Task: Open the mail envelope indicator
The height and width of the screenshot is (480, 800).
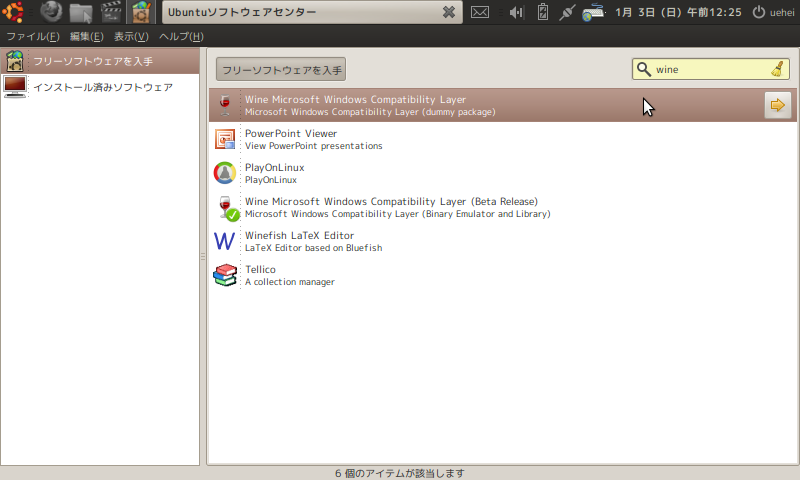Action: pyautogui.click(x=480, y=12)
